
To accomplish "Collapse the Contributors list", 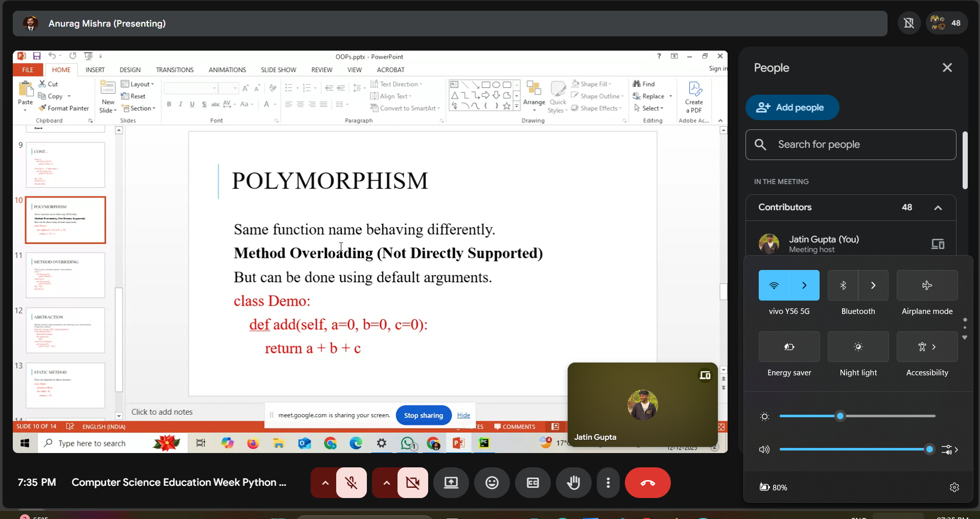I will pyautogui.click(x=938, y=208).
